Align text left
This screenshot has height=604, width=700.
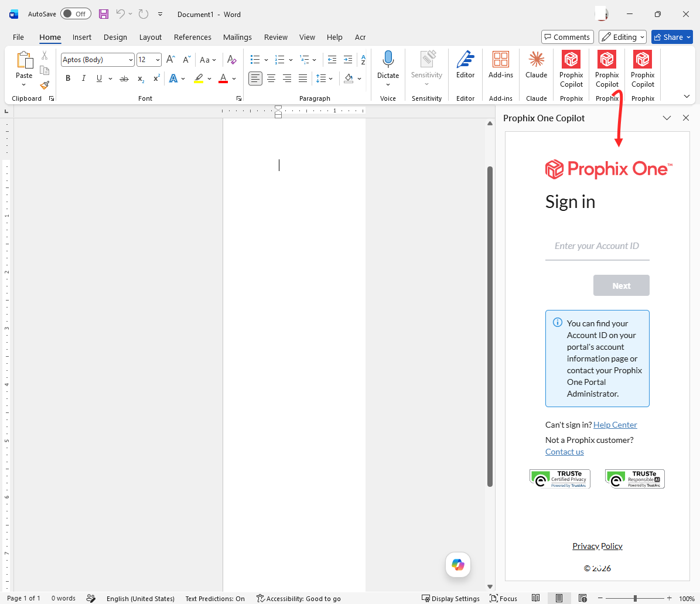pyautogui.click(x=255, y=79)
